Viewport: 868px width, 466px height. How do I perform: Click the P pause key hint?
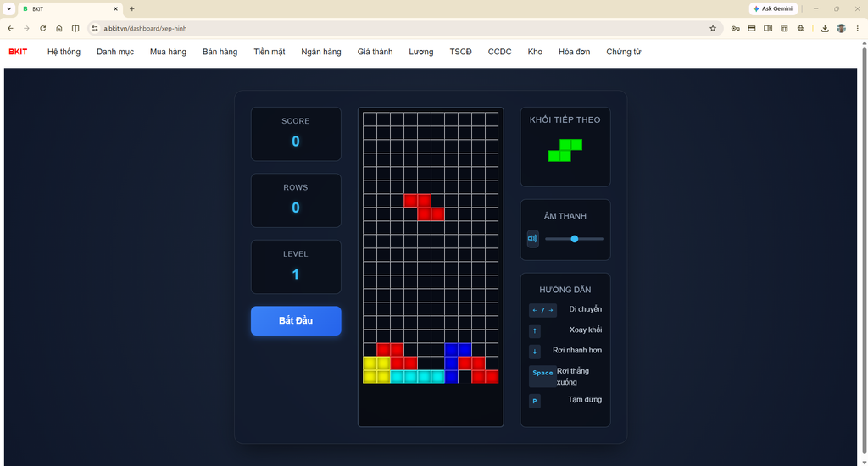[535, 401]
